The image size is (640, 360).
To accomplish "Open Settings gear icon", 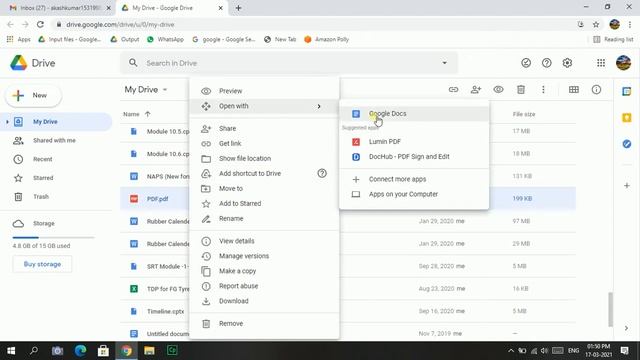I will click(567, 63).
